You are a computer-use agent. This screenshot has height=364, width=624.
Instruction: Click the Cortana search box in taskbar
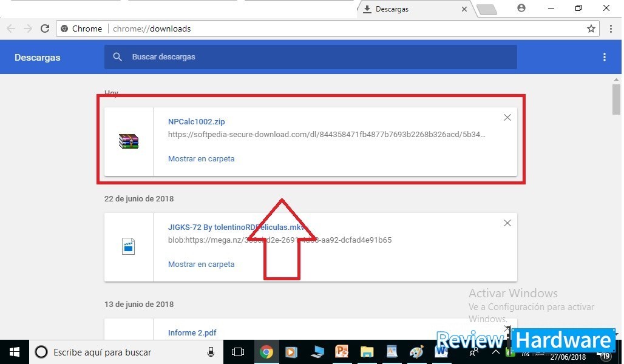click(x=126, y=352)
